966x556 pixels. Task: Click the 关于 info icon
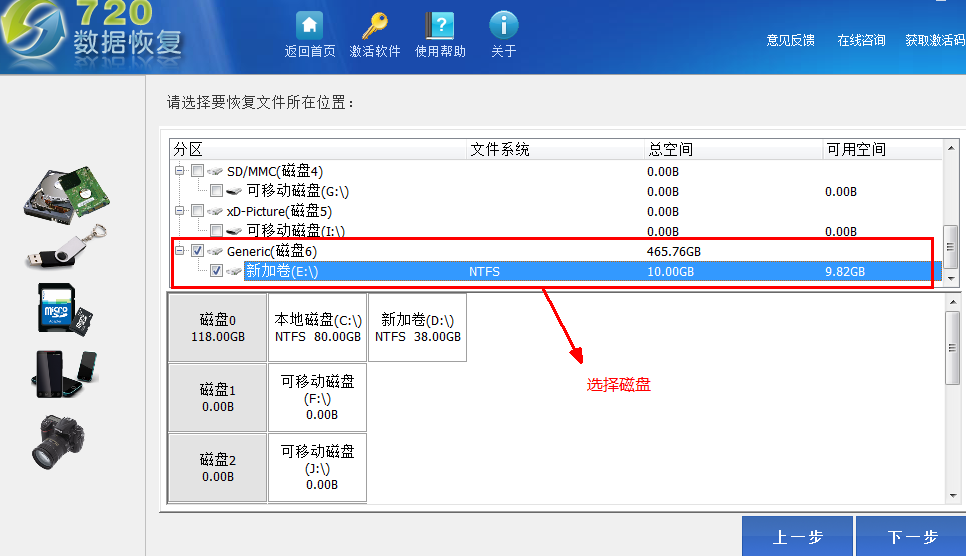click(x=503, y=26)
